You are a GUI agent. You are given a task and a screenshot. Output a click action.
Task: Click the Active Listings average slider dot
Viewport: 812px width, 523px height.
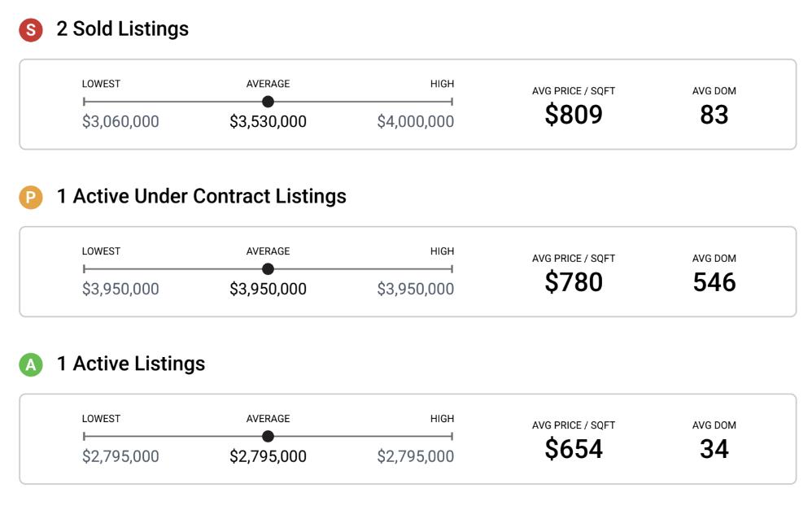pyautogui.click(x=268, y=437)
